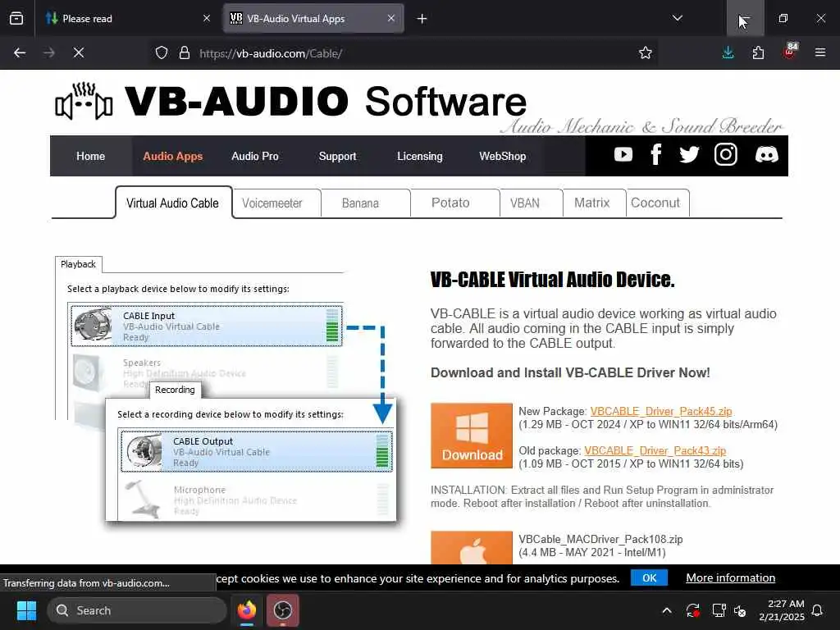Open the Licensing menu item
840x630 pixels.
click(420, 156)
